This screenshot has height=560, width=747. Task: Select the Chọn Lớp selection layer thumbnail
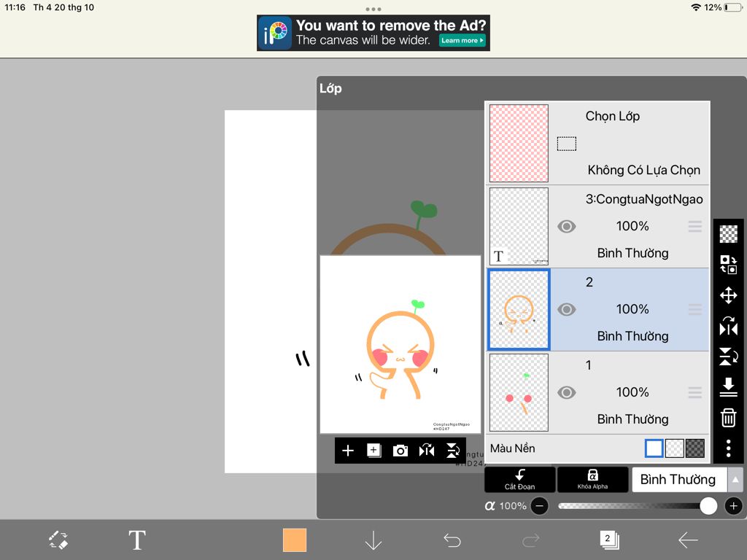click(519, 144)
